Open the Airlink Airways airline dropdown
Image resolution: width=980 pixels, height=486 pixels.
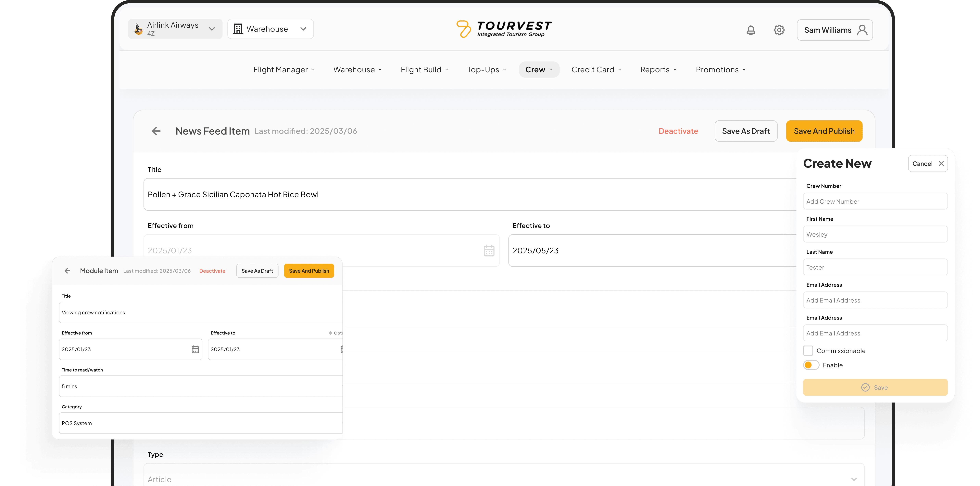[x=212, y=29]
